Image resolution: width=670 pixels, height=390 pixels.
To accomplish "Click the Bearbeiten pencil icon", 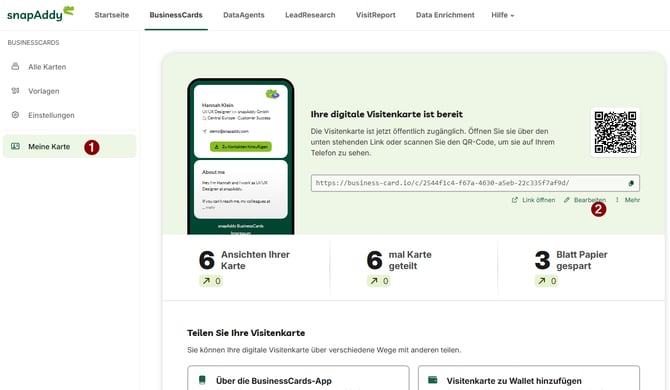I will 567,199.
